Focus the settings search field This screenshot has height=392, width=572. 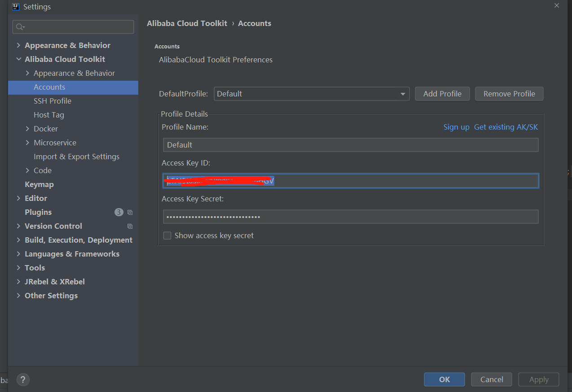click(x=73, y=27)
